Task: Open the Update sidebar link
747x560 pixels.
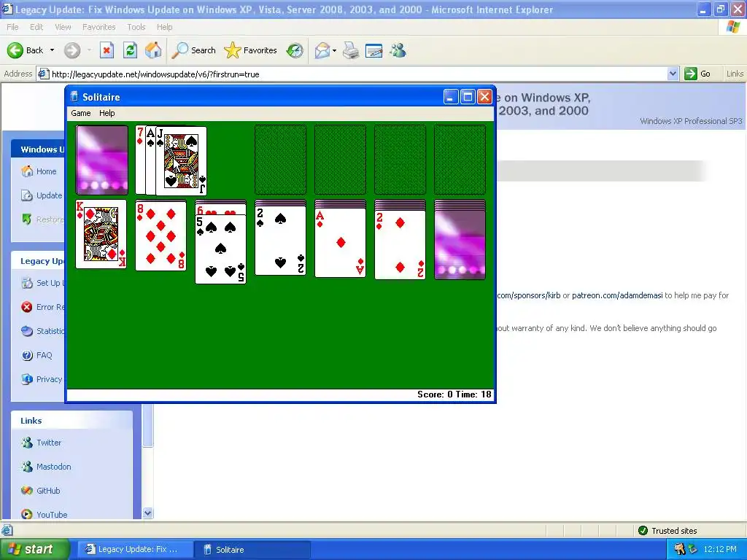Action: [x=42, y=195]
